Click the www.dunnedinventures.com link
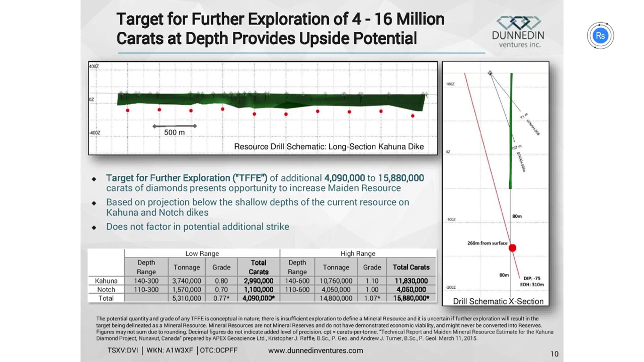 pyautogui.click(x=315, y=350)
